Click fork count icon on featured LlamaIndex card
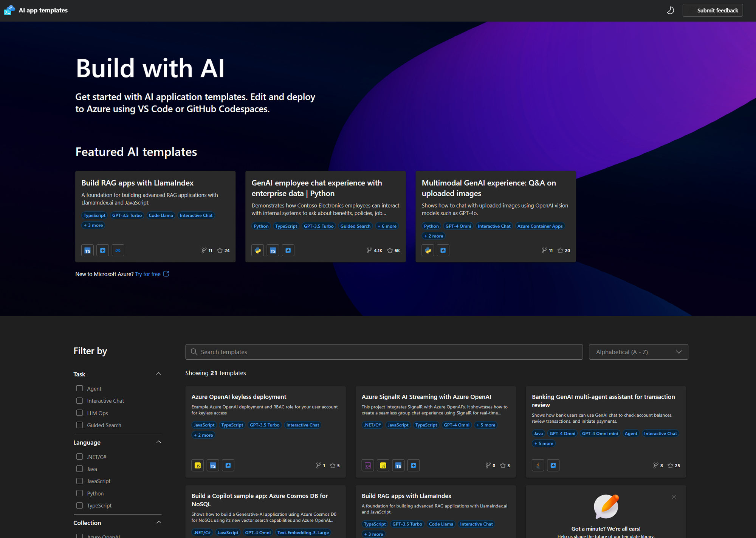 point(204,250)
